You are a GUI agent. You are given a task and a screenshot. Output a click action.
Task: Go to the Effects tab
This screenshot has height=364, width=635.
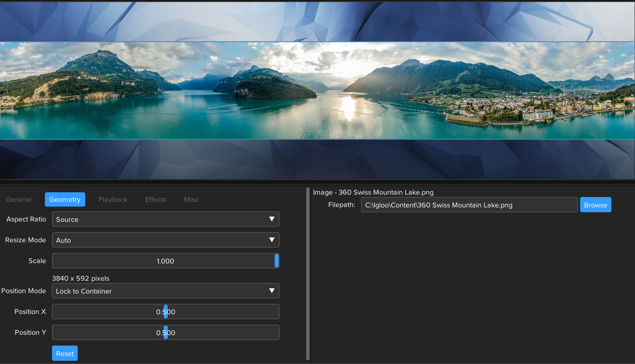pos(155,199)
